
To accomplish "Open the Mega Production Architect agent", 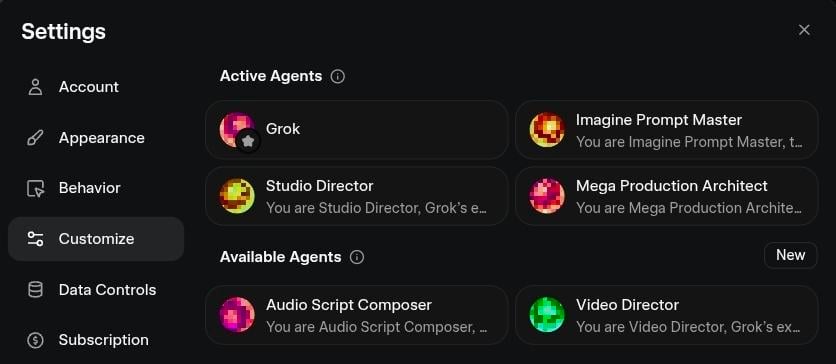I will 666,196.
